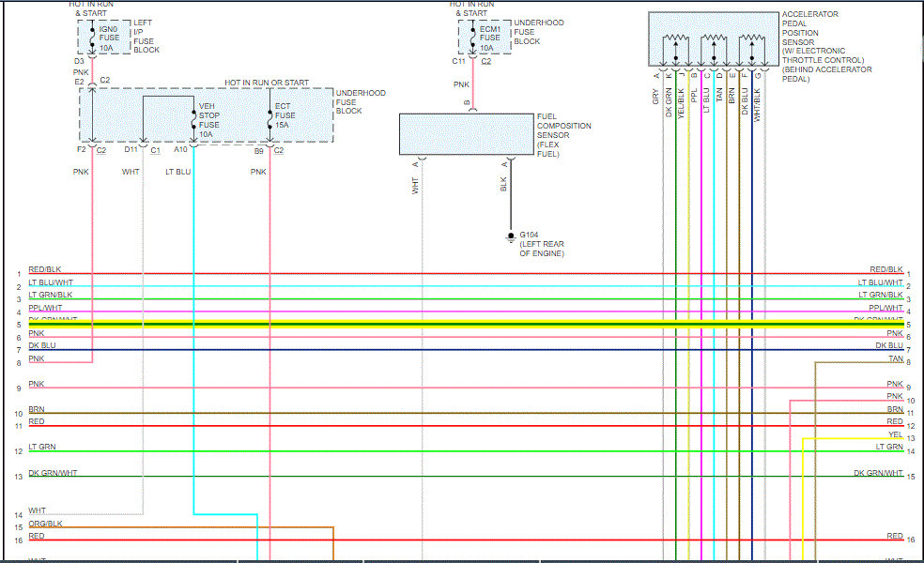Image resolution: width=924 pixels, height=563 pixels.
Task: Select the vertical PPL wire label
Action: [x=694, y=96]
